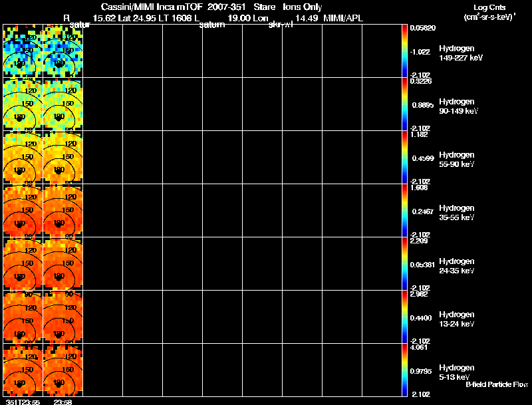
Task: Click the 'Hydrogen 13-24 keV' label
Action: 457,319
